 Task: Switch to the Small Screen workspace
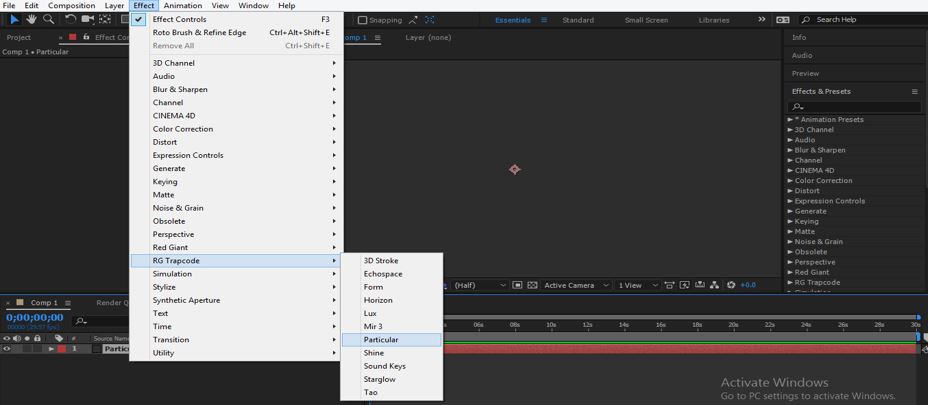(646, 20)
